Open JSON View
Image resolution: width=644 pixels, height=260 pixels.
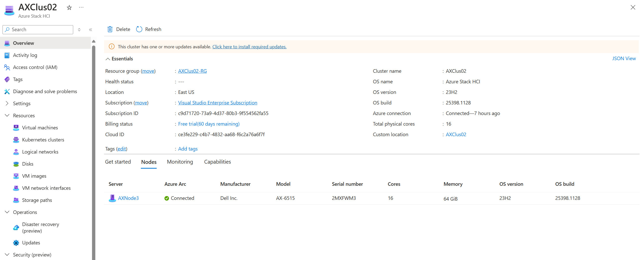(624, 58)
